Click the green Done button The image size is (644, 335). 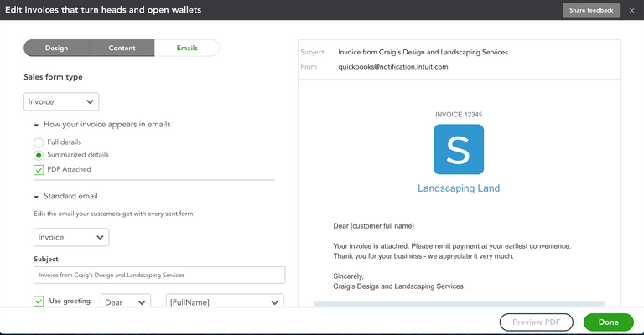[608, 322]
